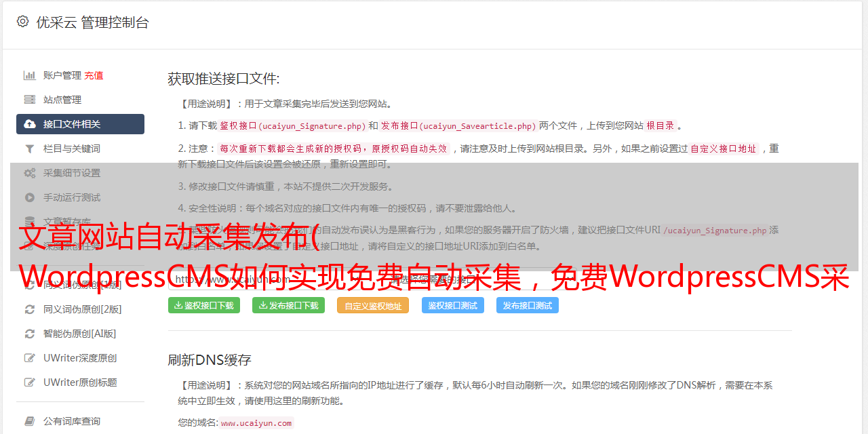Click the 刷新DNS缓存 heading

point(210,359)
